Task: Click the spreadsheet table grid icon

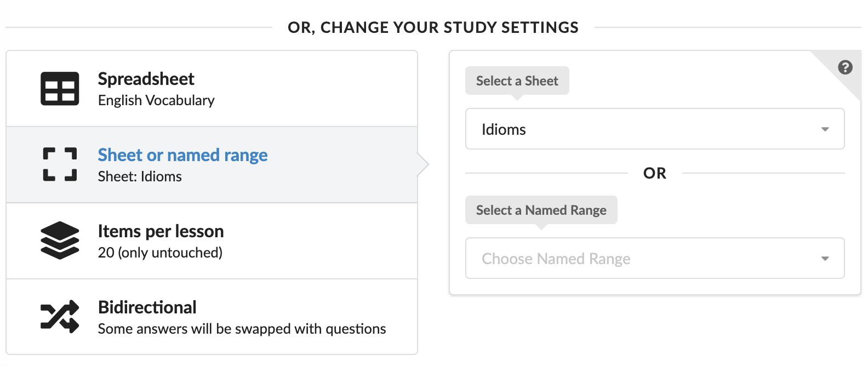Action: [60, 89]
